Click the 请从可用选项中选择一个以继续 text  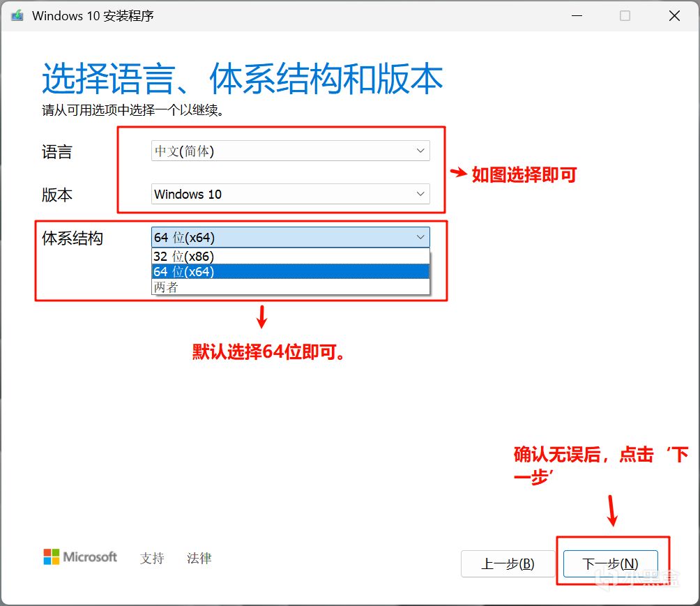[133, 110]
